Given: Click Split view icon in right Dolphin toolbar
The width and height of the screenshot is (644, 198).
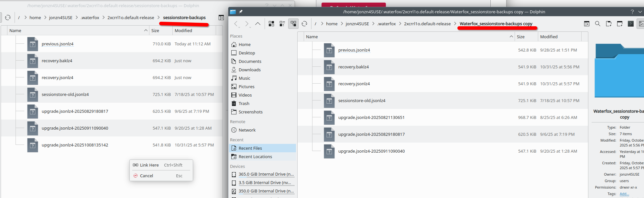Looking at the screenshot, I should tap(587, 24).
